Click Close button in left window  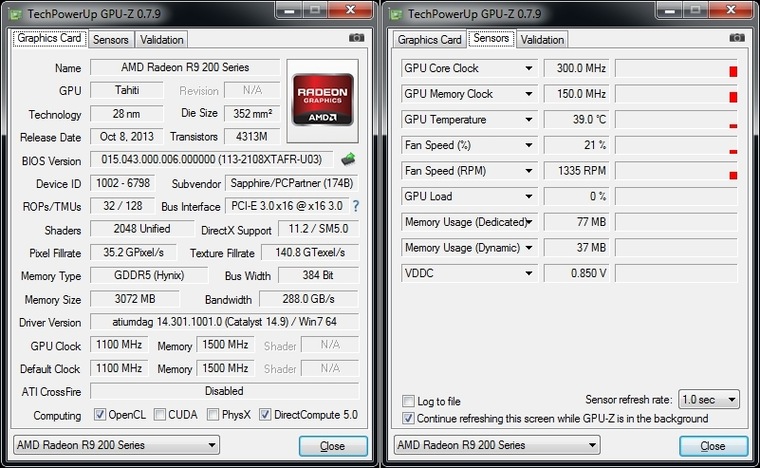tap(333, 446)
